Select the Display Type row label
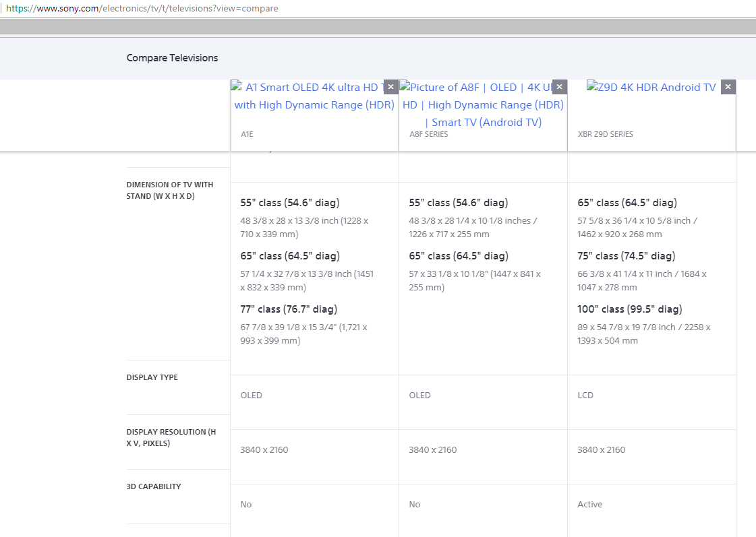The height and width of the screenshot is (537, 756). click(x=152, y=377)
